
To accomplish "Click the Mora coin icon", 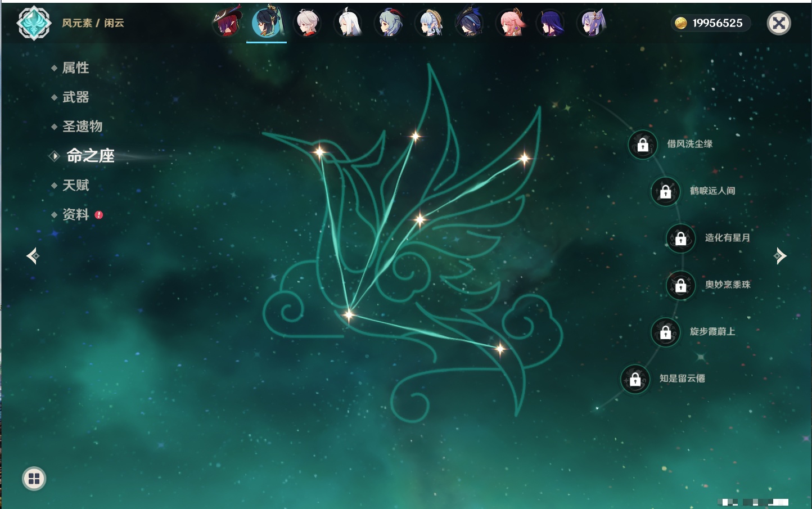I will 680,23.
